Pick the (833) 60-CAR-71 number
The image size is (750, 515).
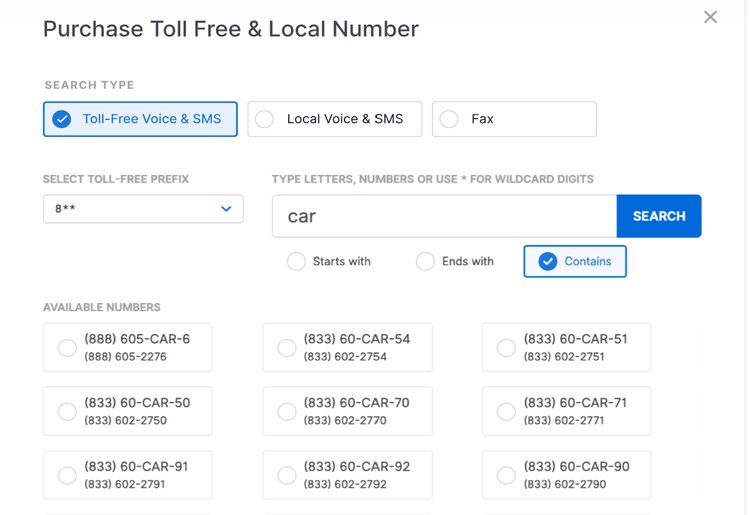pyautogui.click(x=506, y=411)
